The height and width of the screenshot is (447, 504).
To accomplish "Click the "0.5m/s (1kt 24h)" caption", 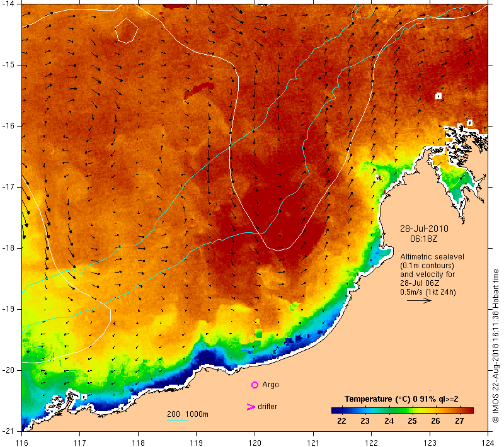I will (x=428, y=292).
